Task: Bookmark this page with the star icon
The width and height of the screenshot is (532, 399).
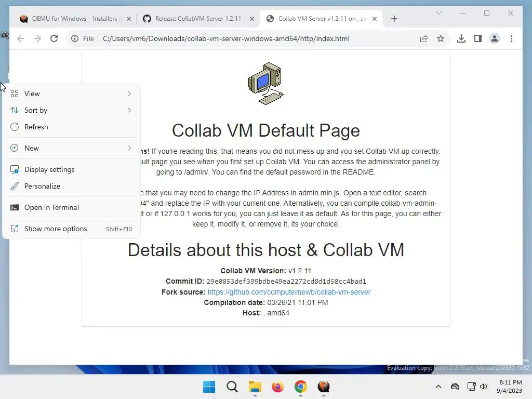Action: point(441,38)
